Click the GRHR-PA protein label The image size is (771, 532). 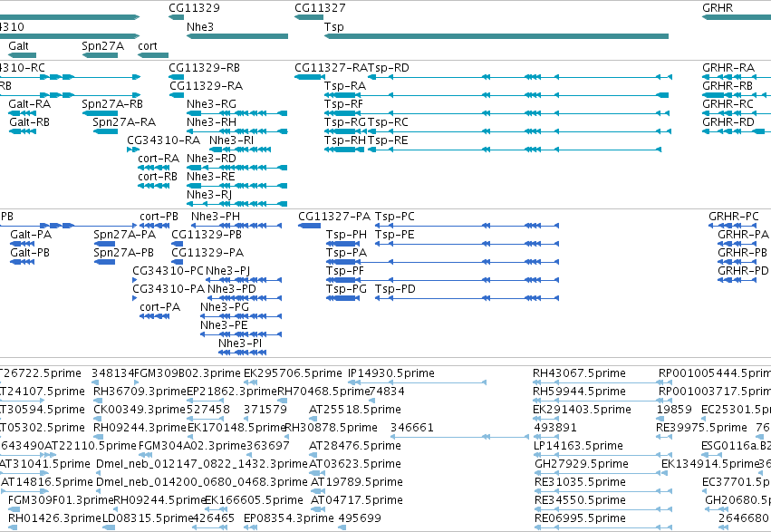(x=743, y=235)
